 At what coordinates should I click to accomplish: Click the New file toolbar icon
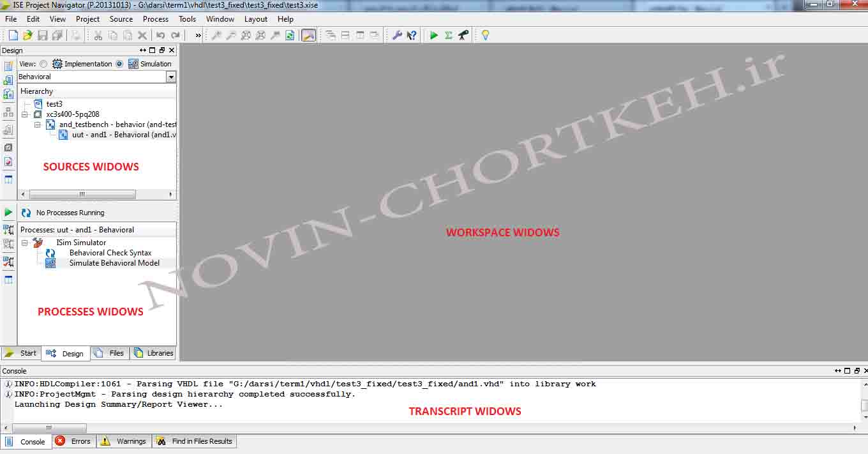pyautogui.click(x=13, y=35)
